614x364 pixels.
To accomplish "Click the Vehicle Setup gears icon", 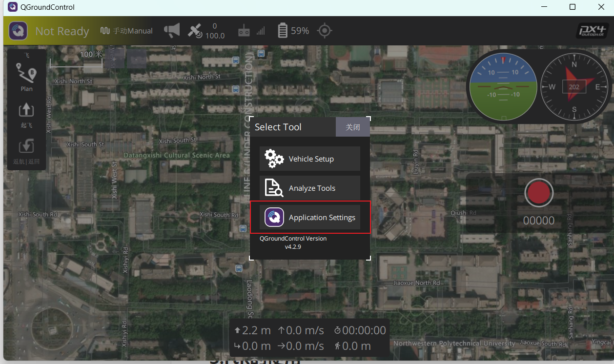I will (274, 159).
